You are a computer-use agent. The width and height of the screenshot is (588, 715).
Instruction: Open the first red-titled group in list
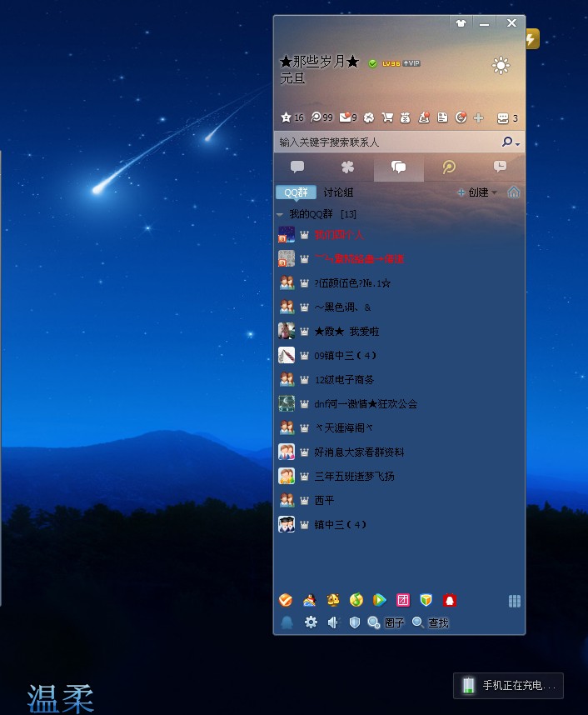pos(399,235)
